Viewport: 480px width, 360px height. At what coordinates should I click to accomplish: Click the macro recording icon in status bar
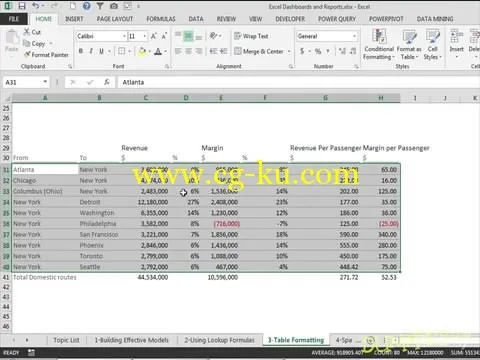tap(31, 352)
